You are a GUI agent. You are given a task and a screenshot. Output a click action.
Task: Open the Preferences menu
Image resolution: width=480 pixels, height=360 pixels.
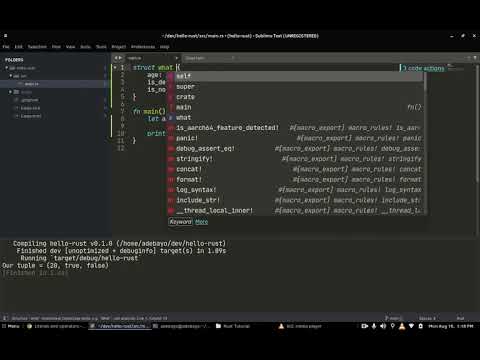pyautogui.click(x=143, y=47)
